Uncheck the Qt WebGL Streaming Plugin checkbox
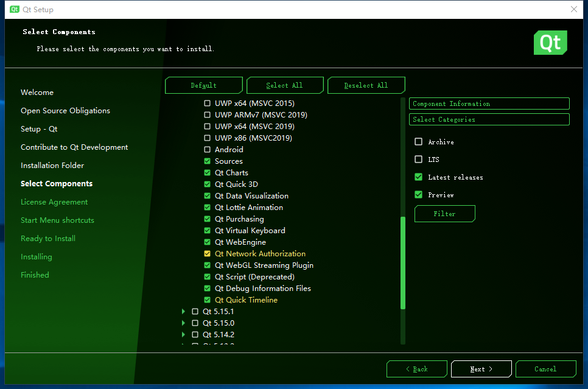Viewport: 588px width, 389px height. pos(207,265)
